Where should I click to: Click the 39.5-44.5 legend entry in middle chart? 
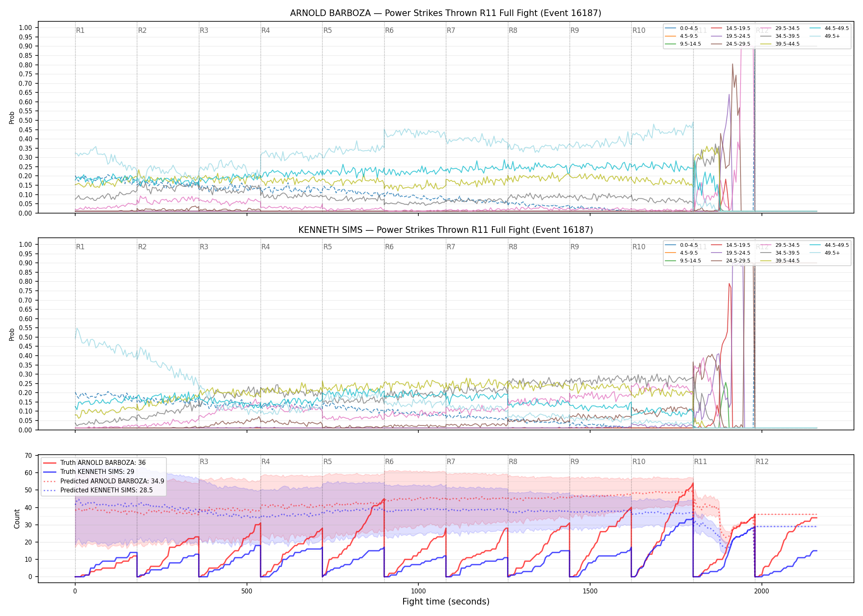pyautogui.click(x=780, y=261)
